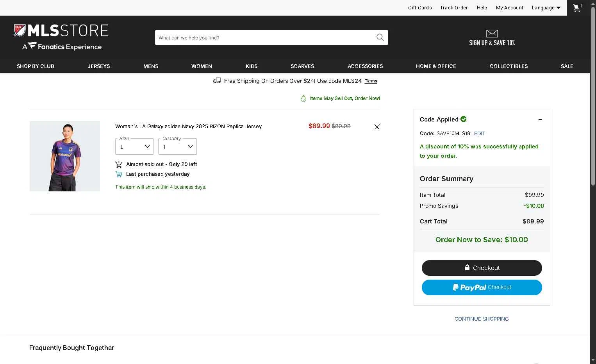Click the PayPal Checkout button
The height and width of the screenshot is (364, 596).
482,287
